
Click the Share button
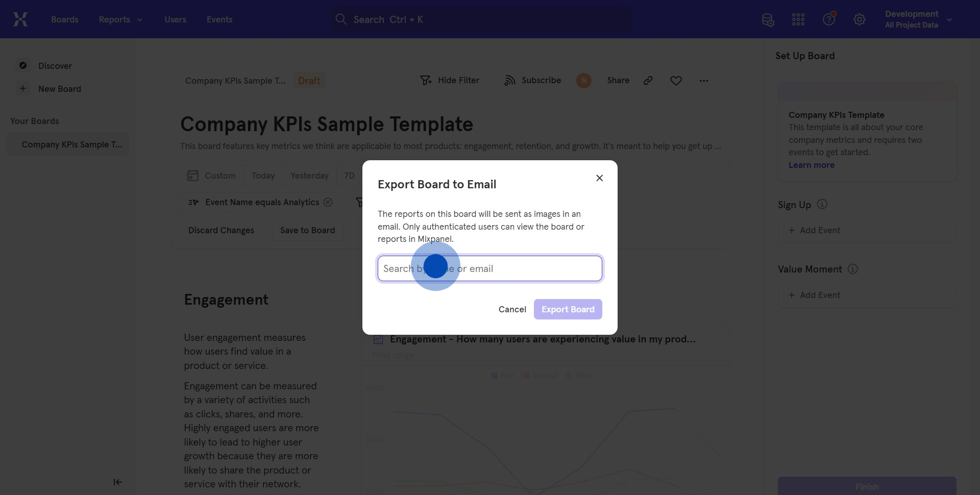point(618,81)
